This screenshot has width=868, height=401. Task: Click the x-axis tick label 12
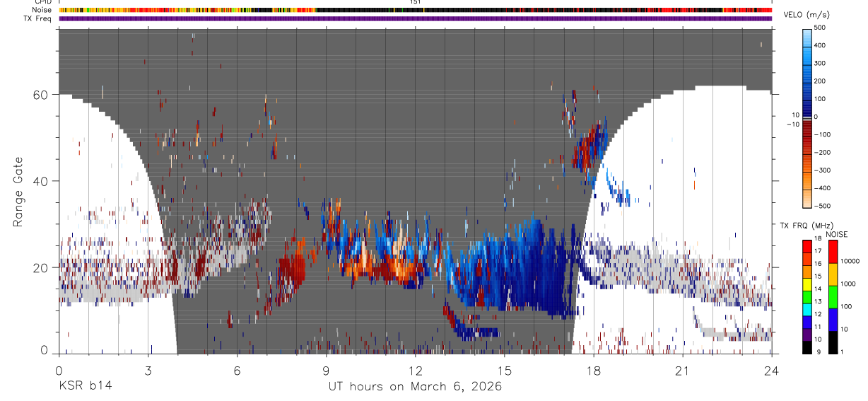[x=416, y=371]
